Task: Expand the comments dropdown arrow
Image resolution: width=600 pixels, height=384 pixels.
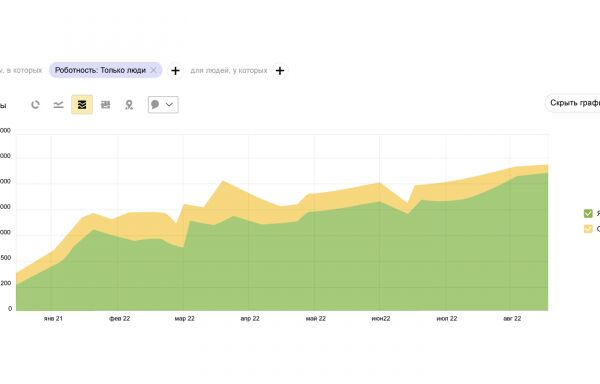Action: coord(169,104)
